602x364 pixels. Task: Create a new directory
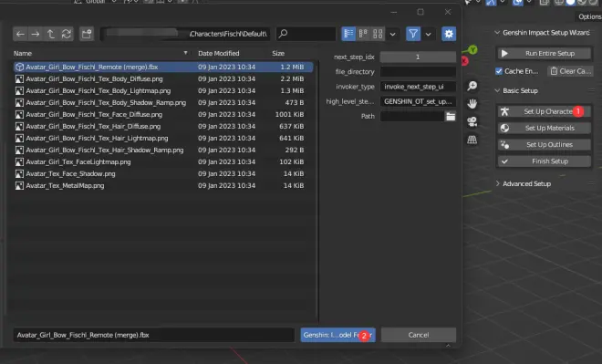pos(87,34)
